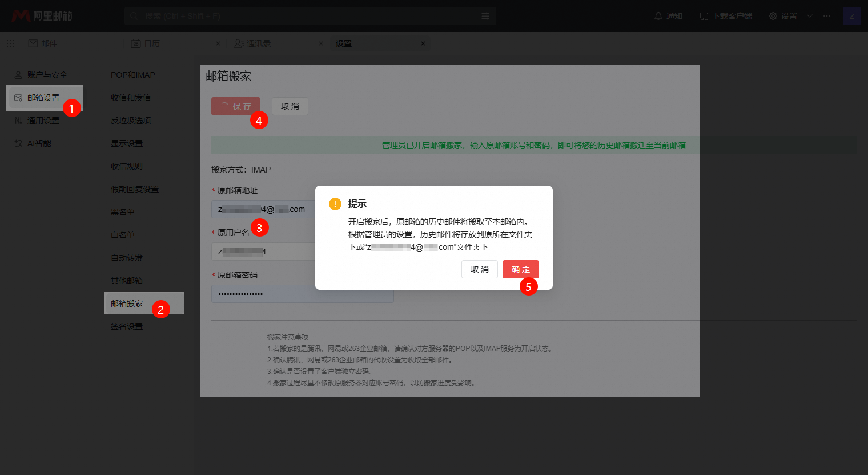Open 自动转发 settings option
The width and height of the screenshot is (868, 475).
(127, 258)
